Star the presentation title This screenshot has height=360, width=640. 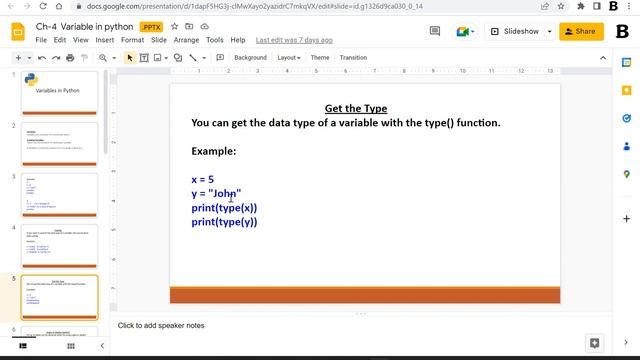click(x=174, y=27)
